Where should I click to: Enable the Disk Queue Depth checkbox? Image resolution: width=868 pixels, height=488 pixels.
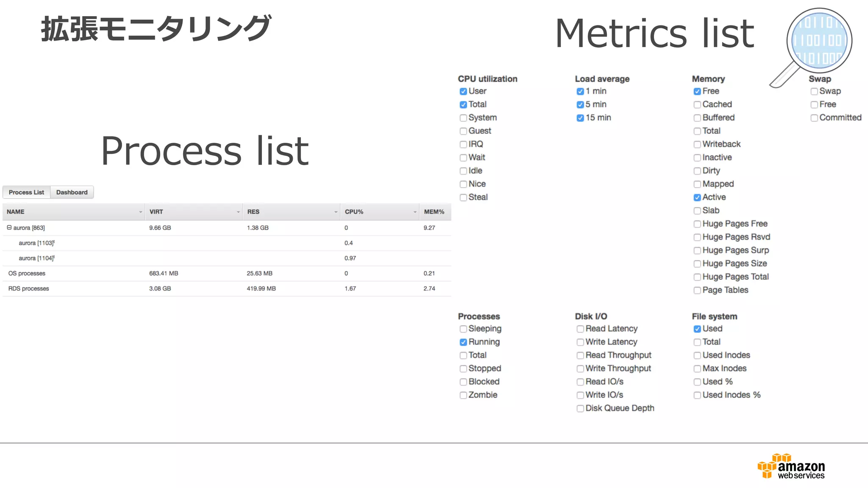(x=580, y=408)
